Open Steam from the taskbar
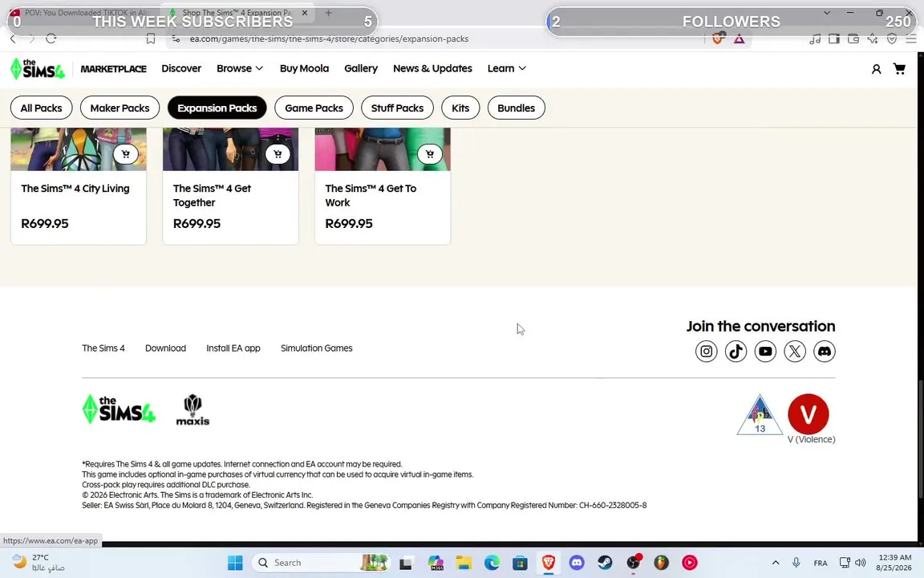This screenshot has width=924, height=578. coord(605,563)
